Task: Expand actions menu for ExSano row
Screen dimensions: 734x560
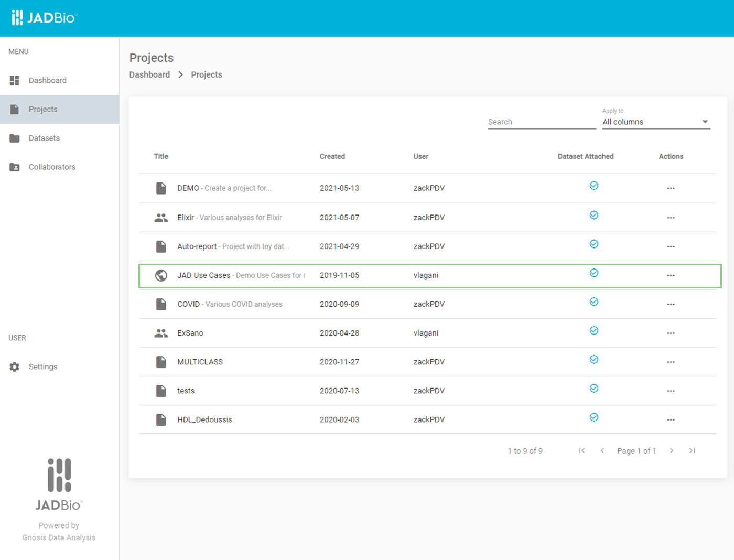Action: [x=671, y=333]
